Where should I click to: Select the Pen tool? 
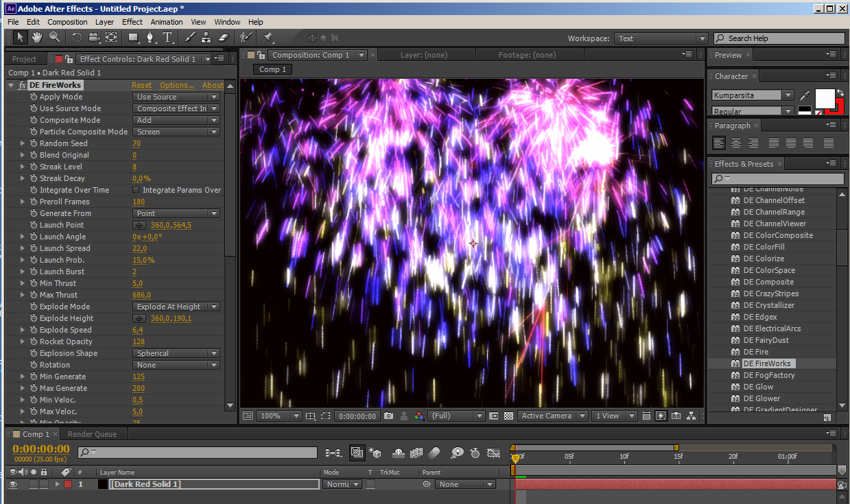pyautogui.click(x=150, y=38)
